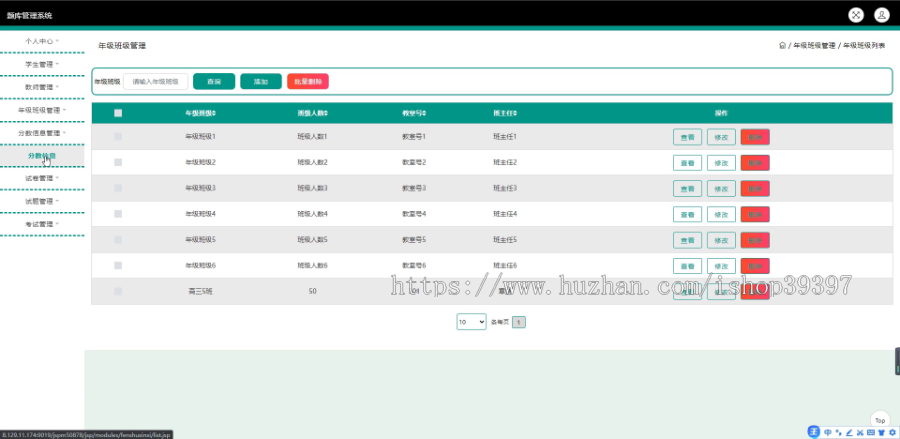Collapse the 分数信息管理 sidebar menu
900x439 pixels.
[42, 133]
